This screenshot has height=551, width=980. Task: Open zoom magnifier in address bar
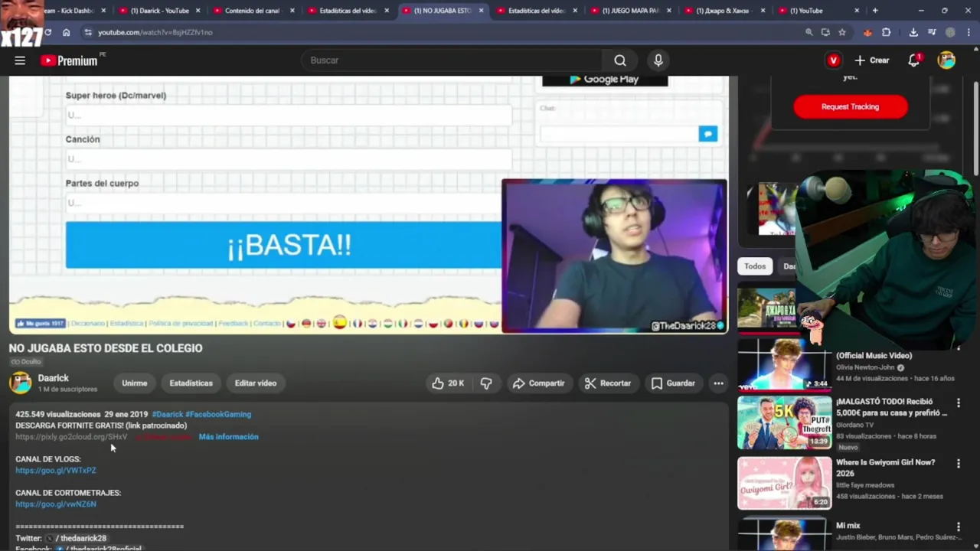pyautogui.click(x=809, y=32)
